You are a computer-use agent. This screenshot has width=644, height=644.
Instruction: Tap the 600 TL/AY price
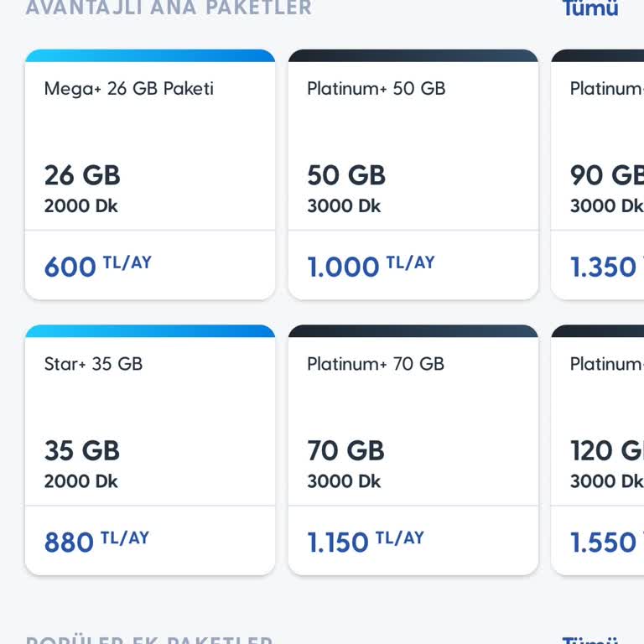coord(97,267)
